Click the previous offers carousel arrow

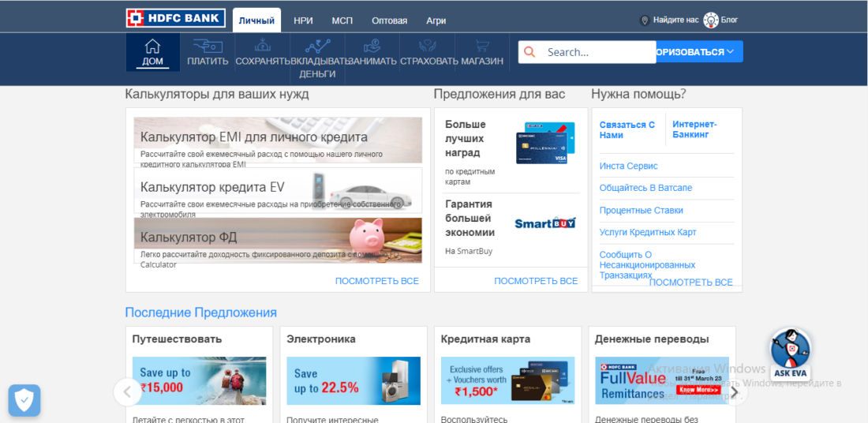127,392
